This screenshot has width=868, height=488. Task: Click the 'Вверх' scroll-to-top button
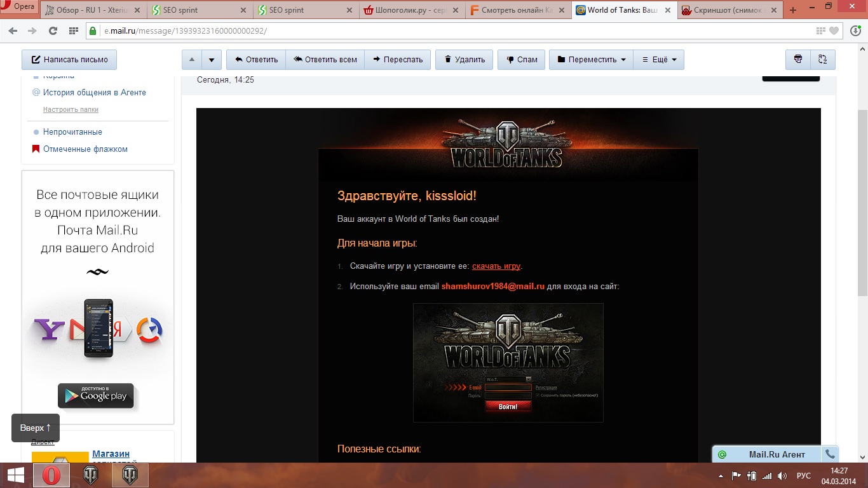[x=36, y=428]
